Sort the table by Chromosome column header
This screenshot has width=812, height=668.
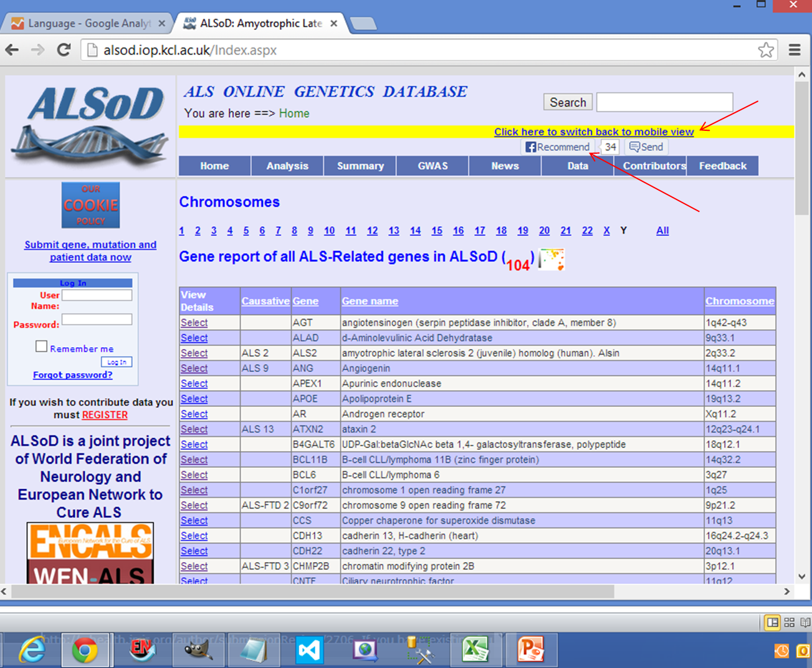pyautogui.click(x=739, y=301)
